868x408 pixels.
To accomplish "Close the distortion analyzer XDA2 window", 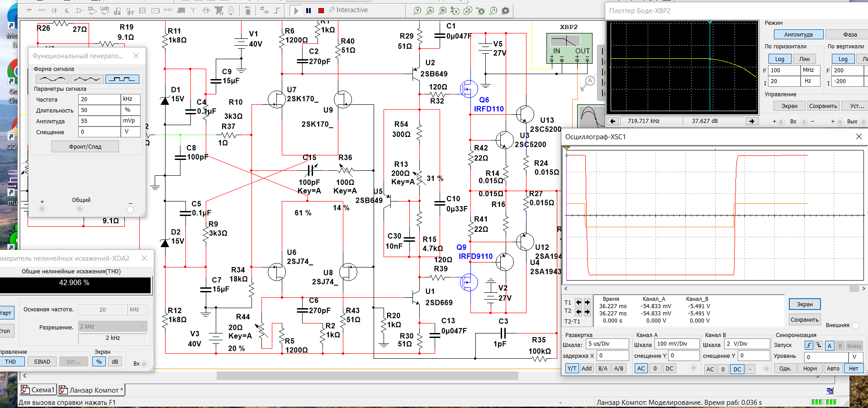I will point(144,258).
